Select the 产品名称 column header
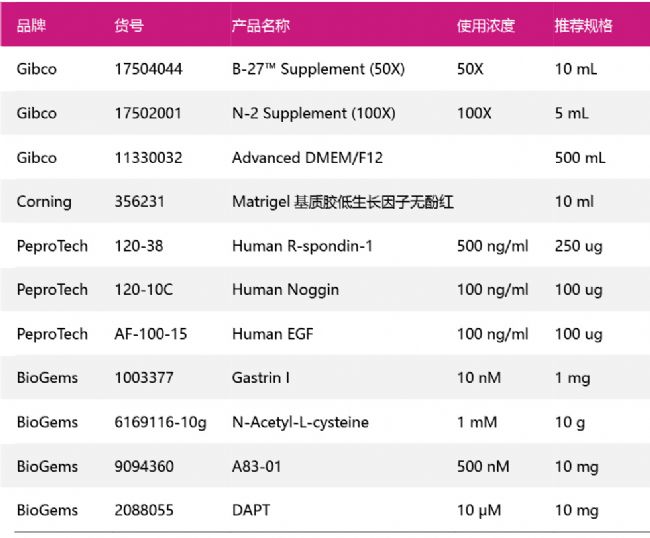This screenshot has height=538, width=650. click(x=261, y=26)
